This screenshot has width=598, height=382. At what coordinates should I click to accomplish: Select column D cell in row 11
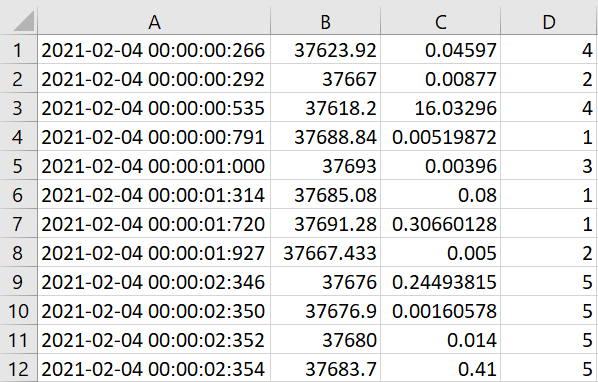tap(549, 339)
